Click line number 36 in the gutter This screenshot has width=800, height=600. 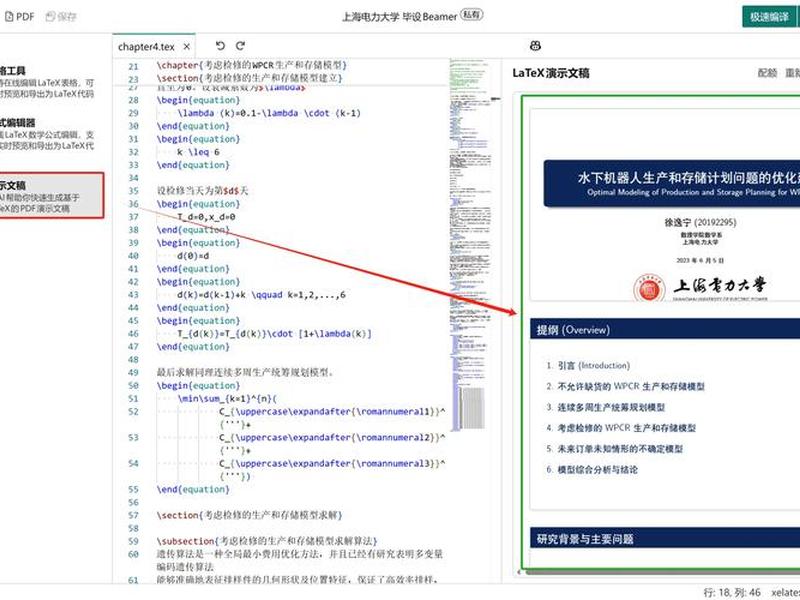coord(133,204)
